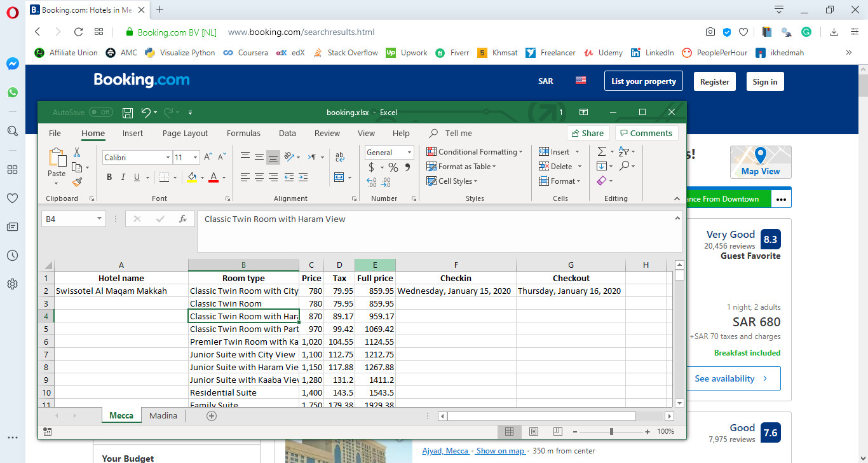The width and height of the screenshot is (868, 463).
Task: Open the Insert Function fx button
Action: point(183,219)
